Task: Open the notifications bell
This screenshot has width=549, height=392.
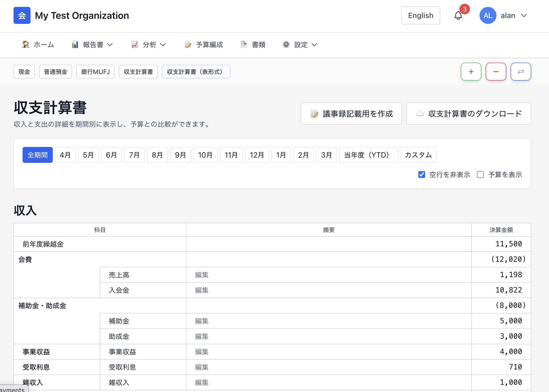Action: pos(458,16)
